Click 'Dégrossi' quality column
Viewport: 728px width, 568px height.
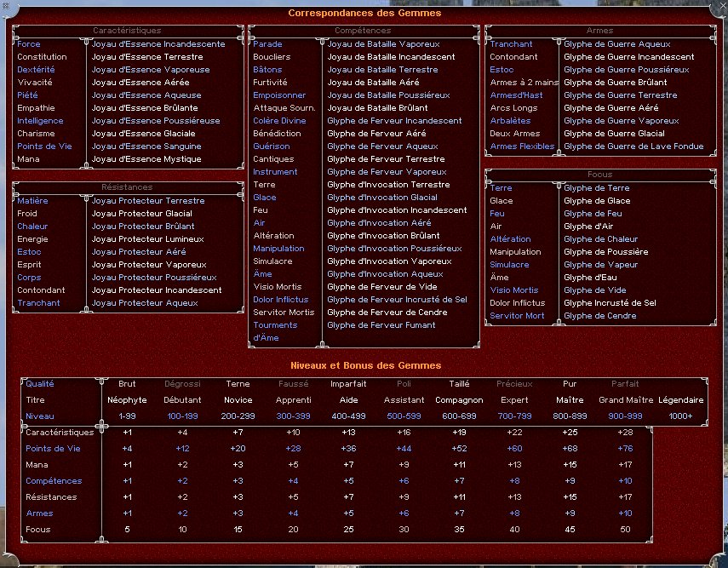[x=182, y=383]
